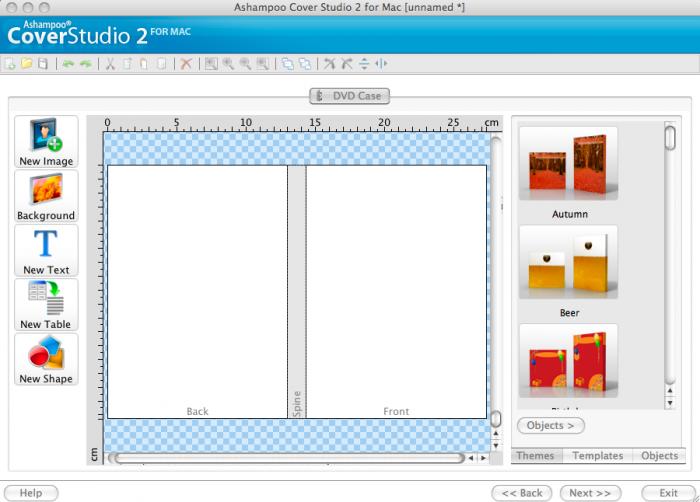Delete with the red X icon
The height and width of the screenshot is (502, 700).
click(x=186, y=64)
